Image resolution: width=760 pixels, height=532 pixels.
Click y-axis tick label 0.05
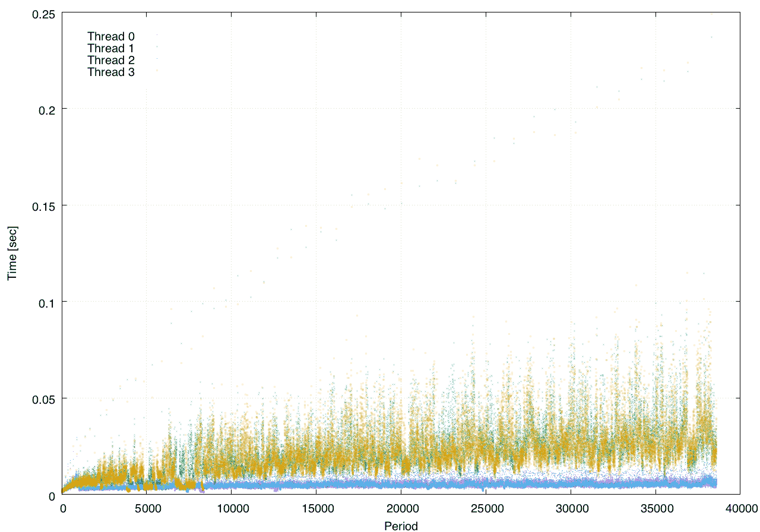[43, 398]
